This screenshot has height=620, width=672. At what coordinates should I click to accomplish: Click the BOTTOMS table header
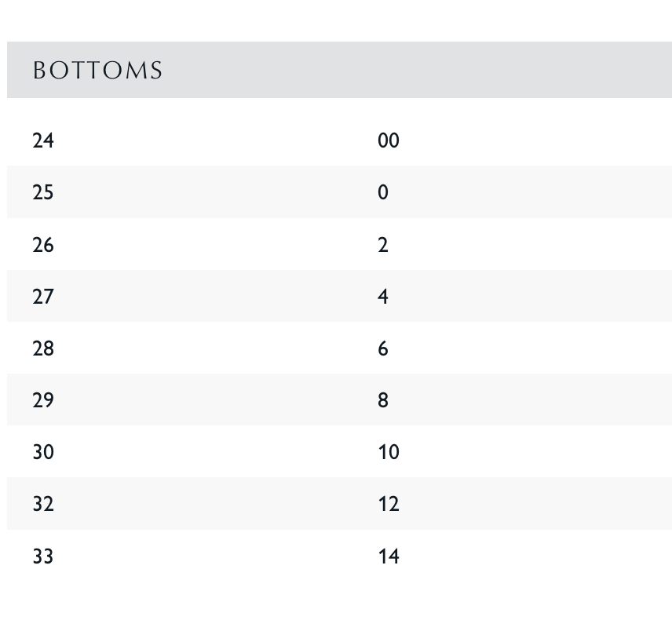[97, 71]
